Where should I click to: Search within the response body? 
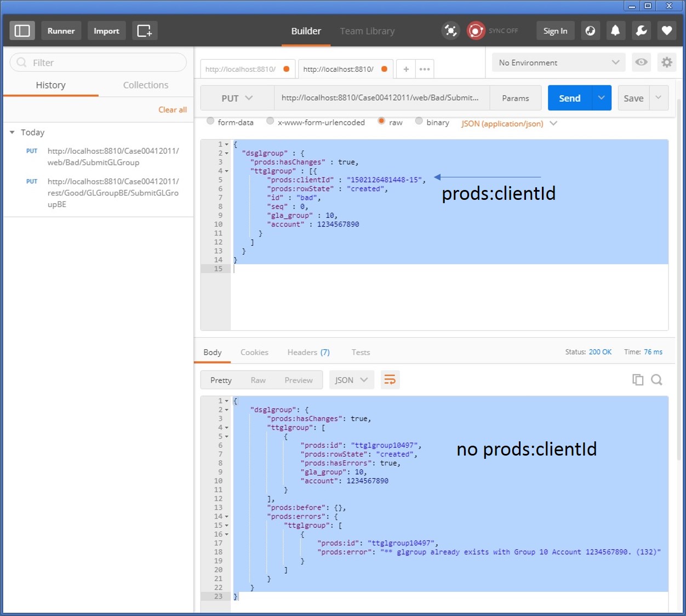656,379
